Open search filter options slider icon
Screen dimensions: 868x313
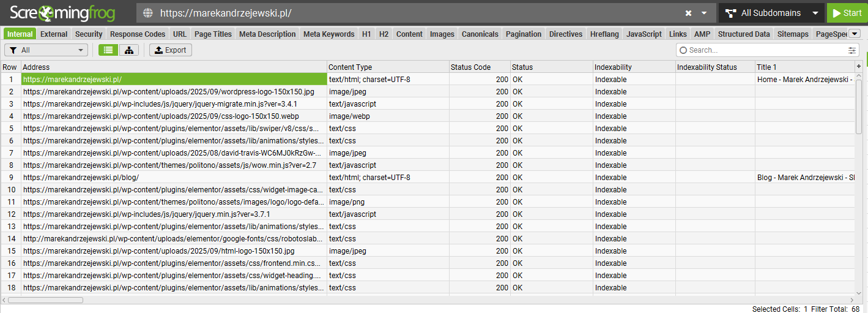point(852,50)
